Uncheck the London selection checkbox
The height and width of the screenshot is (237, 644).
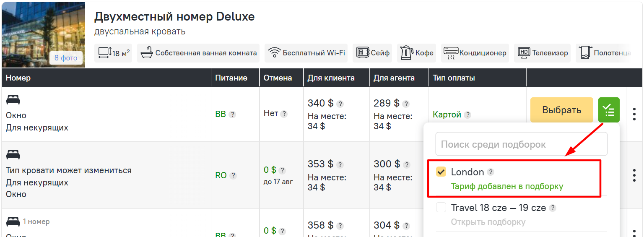(441, 172)
